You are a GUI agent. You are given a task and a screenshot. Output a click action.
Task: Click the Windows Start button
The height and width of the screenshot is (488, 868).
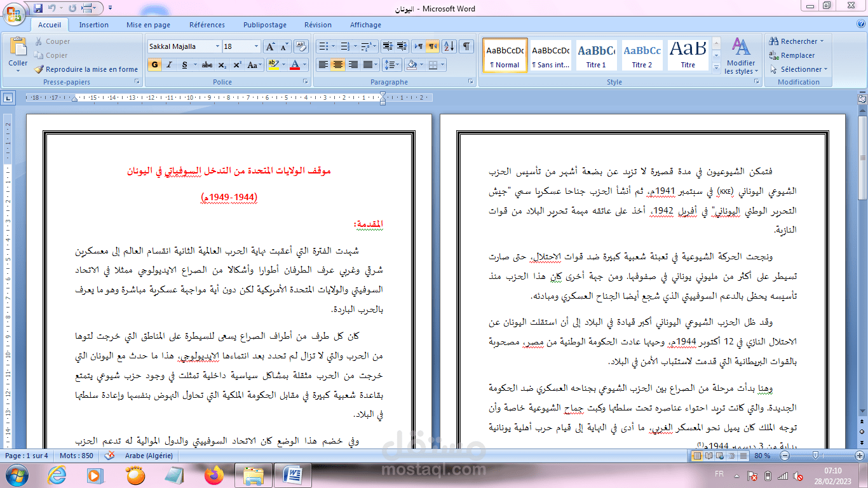click(17, 475)
